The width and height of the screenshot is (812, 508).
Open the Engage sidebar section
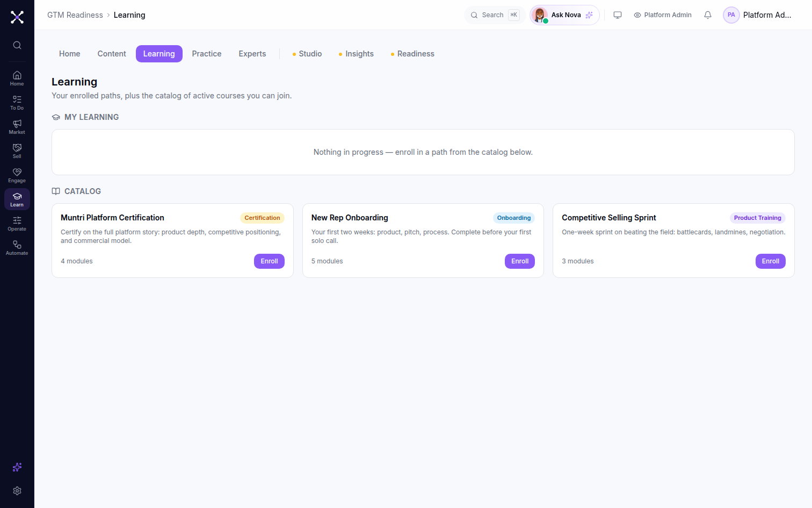[17, 175]
